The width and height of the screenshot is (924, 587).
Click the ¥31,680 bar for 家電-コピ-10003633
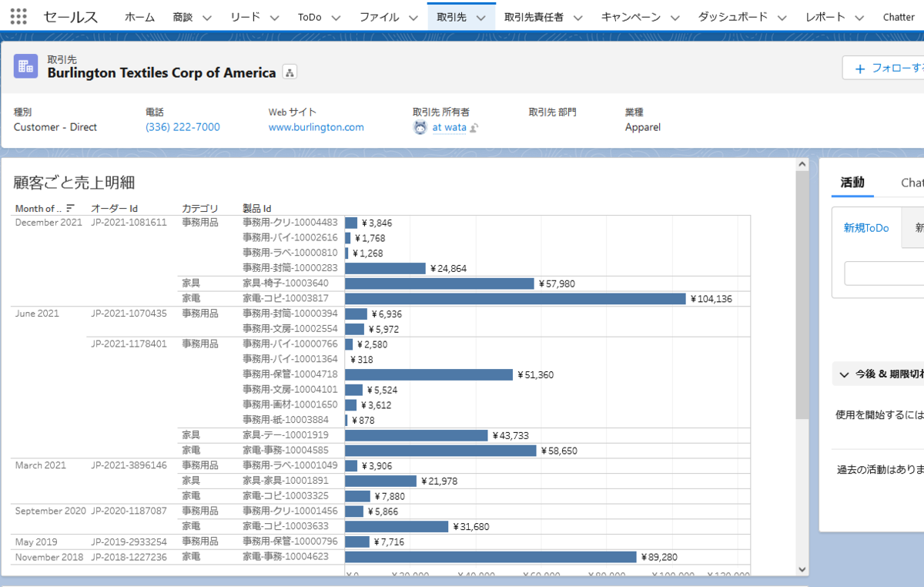397,527
